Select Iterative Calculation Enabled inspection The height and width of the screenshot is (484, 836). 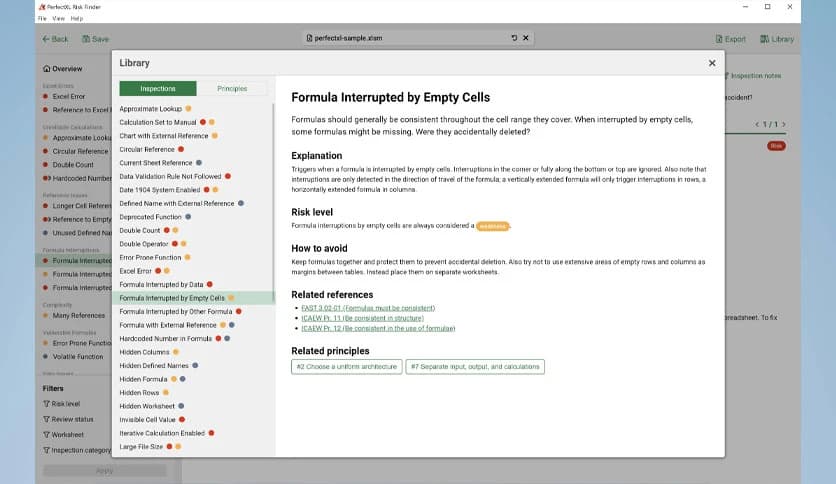166,433
